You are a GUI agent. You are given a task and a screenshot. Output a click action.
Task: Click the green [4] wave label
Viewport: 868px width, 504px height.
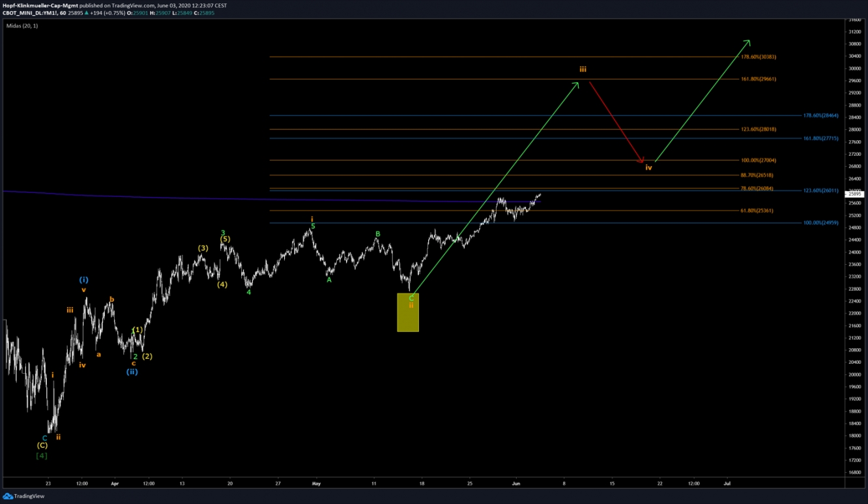(x=42, y=456)
